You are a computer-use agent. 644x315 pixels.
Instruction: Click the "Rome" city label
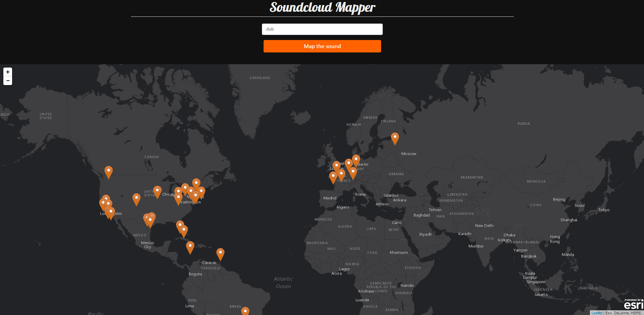coord(361,194)
